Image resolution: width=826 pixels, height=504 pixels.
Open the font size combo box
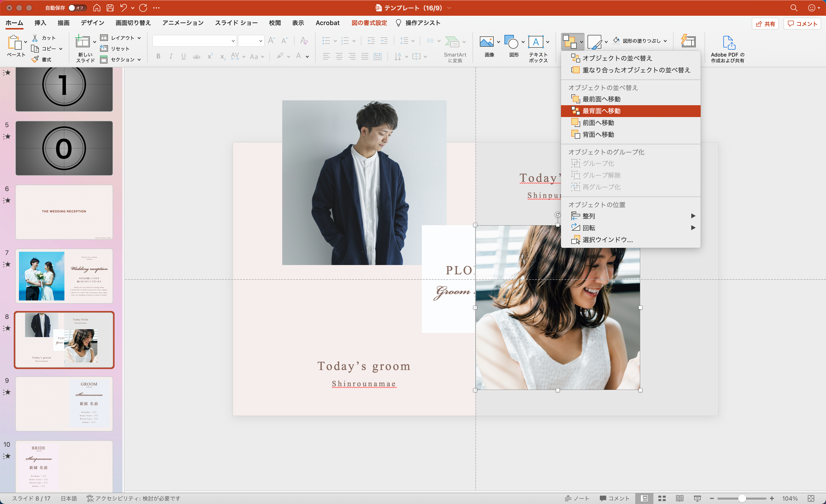tap(251, 41)
